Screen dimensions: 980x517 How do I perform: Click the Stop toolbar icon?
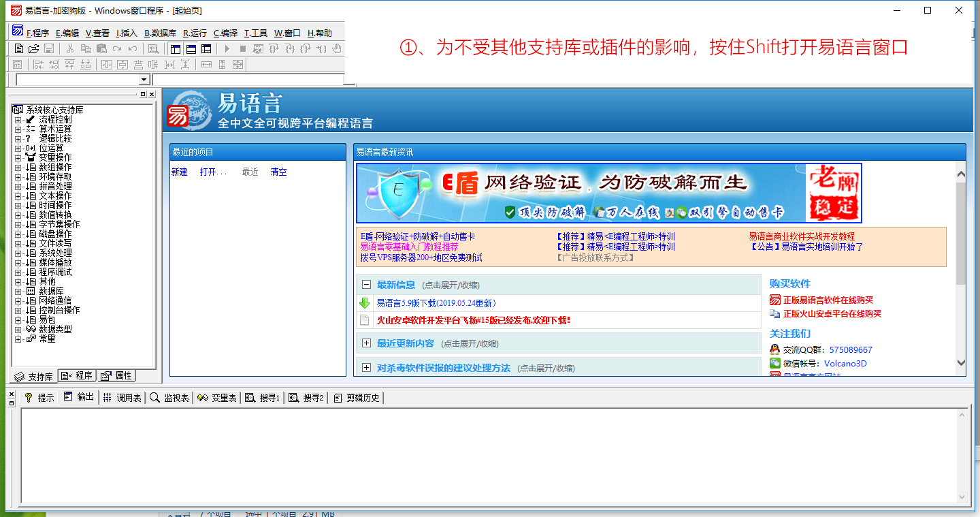(x=242, y=48)
